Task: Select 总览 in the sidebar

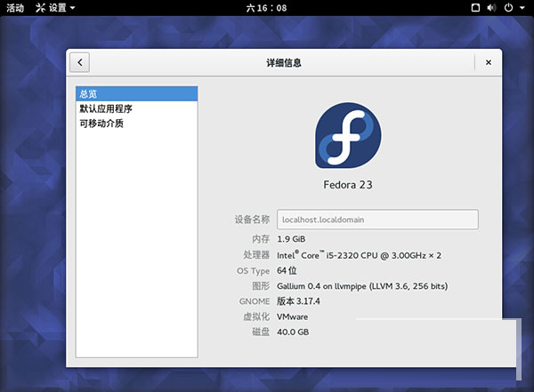Action: pyautogui.click(x=136, y=94)
